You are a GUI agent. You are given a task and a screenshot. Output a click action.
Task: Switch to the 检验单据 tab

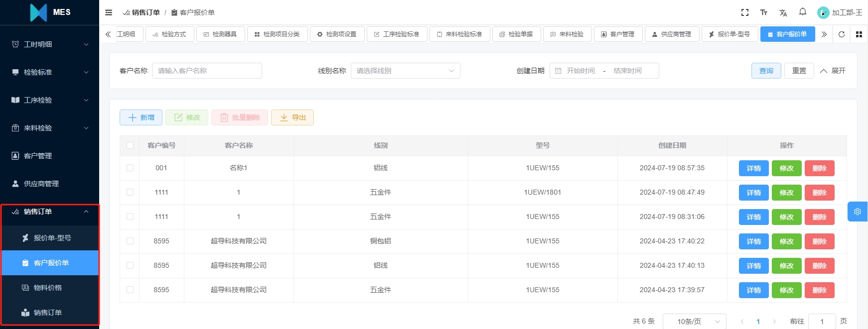tap(517, 34)
